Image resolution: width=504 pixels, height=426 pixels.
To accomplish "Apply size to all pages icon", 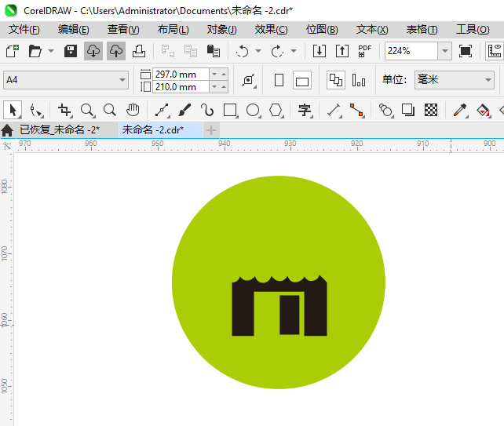I will pos(336,80).
